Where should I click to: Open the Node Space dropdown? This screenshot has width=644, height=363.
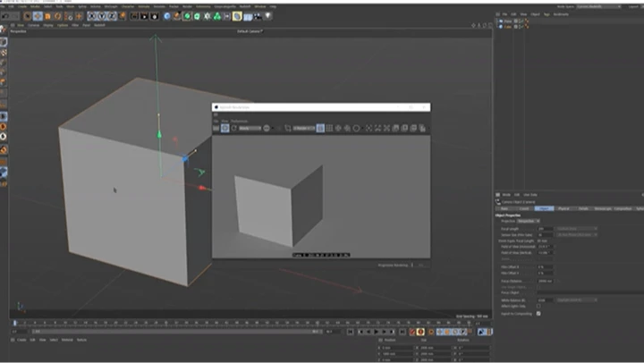pyautogui.click(x=598, y=6)
